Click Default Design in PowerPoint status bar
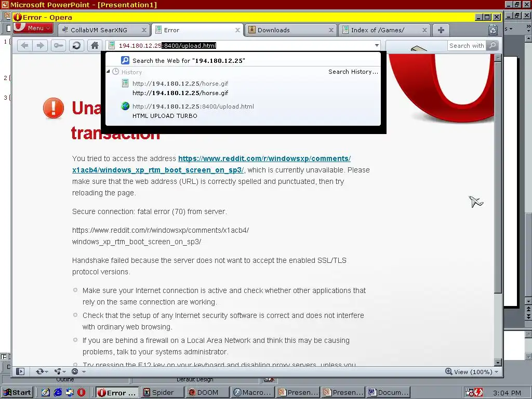This screenshot has width=532, height=399. (195, 379)
